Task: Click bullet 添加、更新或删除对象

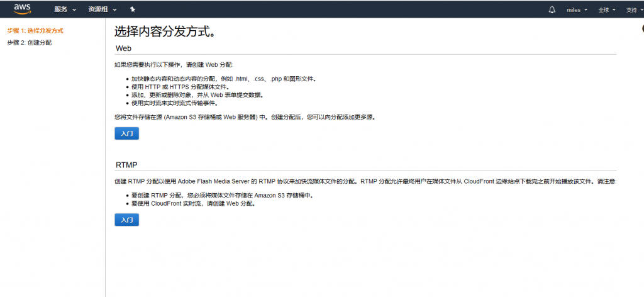Action: pos(197,95)
